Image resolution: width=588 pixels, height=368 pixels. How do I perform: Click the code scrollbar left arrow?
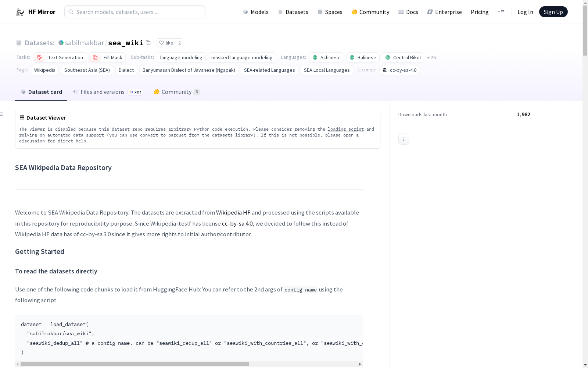17,364
